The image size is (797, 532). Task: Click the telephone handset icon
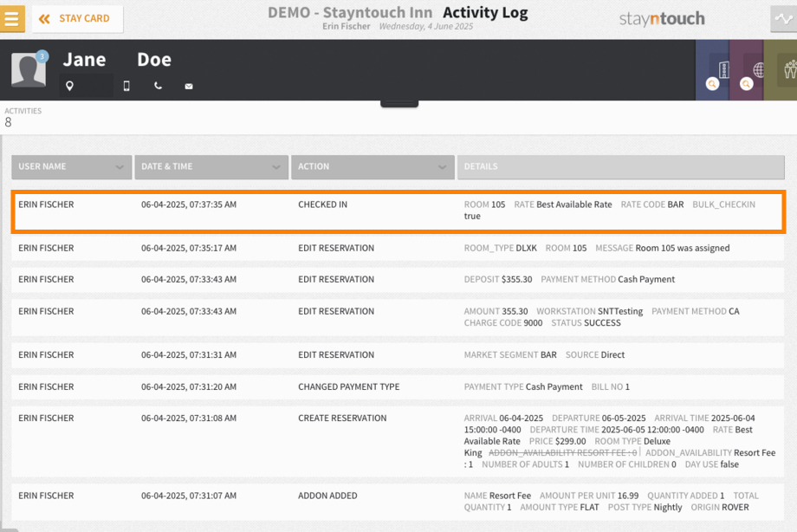pyautogui.click(x=158, y=86)
